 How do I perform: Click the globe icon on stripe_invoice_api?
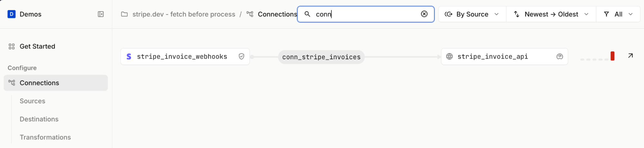click(449, 57)
